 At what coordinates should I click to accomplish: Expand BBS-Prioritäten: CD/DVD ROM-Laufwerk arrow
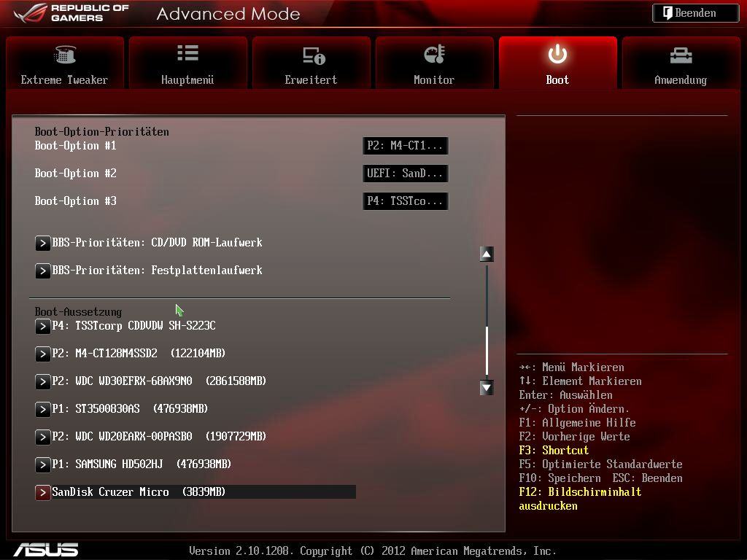click(x=42, y=243)
